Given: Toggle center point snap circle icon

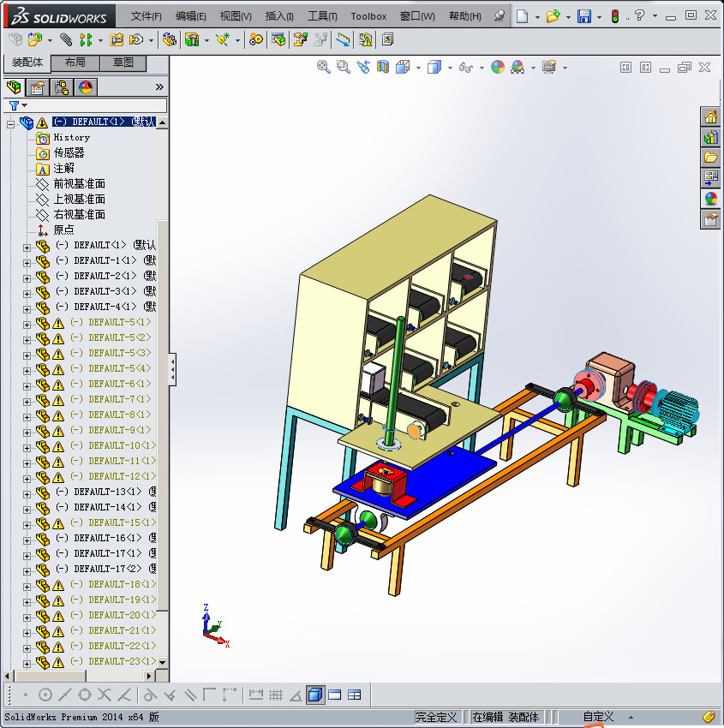Looking at the screenshot, I should tap(45, 695).
